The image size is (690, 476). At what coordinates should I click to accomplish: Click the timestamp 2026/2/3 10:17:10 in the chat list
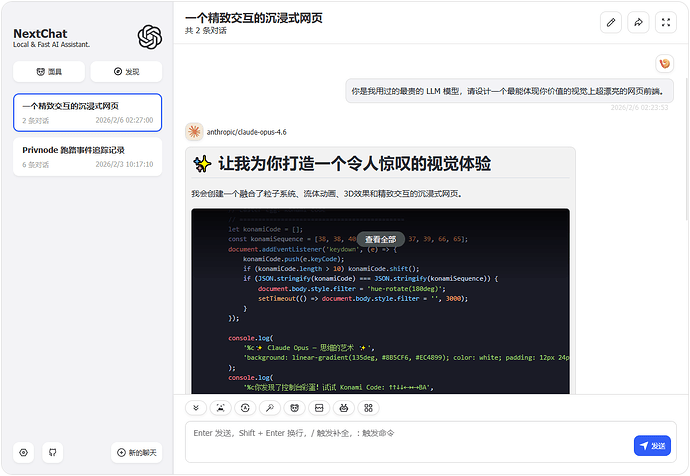(125, 165)
